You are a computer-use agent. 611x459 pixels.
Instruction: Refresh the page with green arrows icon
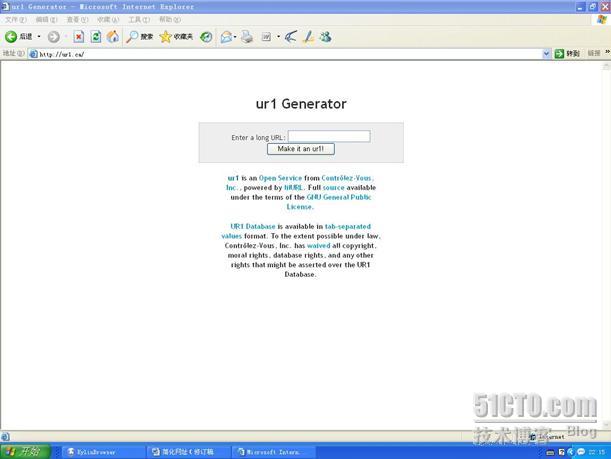pyautogui.click(x=96, y=37)
